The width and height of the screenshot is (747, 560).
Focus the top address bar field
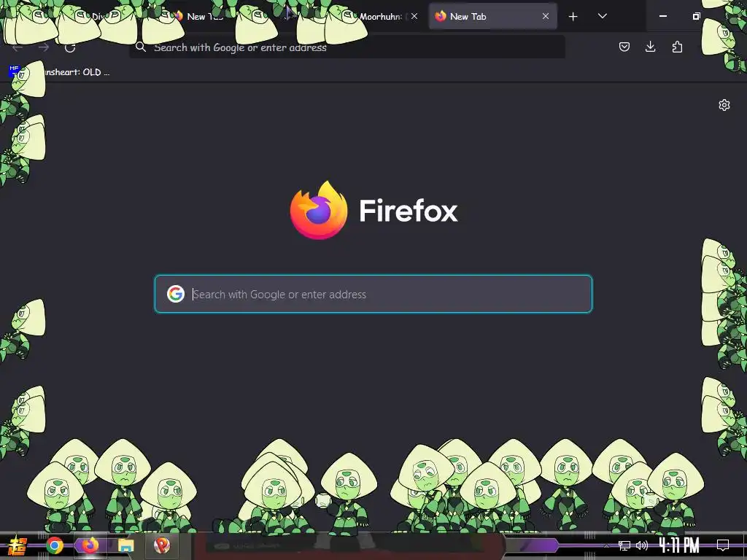pos(347,47)
